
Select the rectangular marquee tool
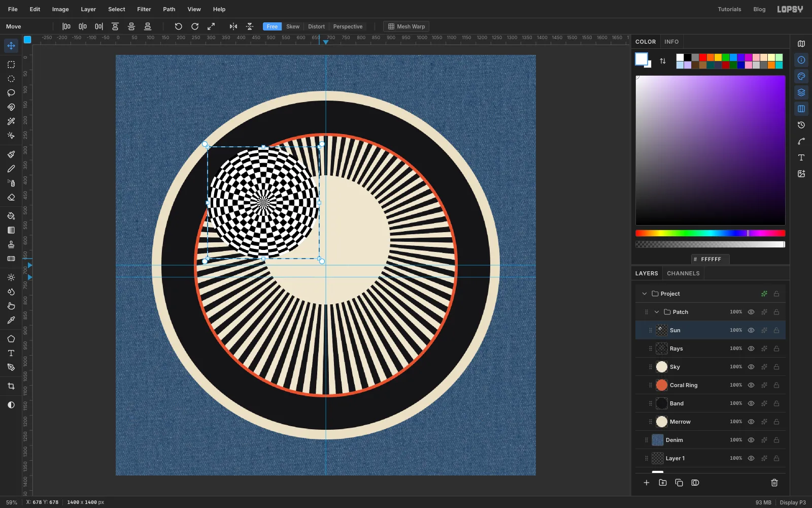click(11, 65)
